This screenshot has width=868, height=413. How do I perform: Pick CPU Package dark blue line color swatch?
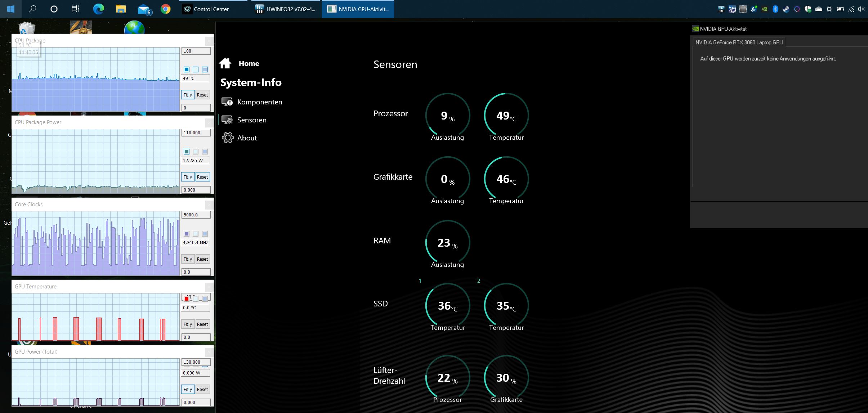tap(187, 69)
